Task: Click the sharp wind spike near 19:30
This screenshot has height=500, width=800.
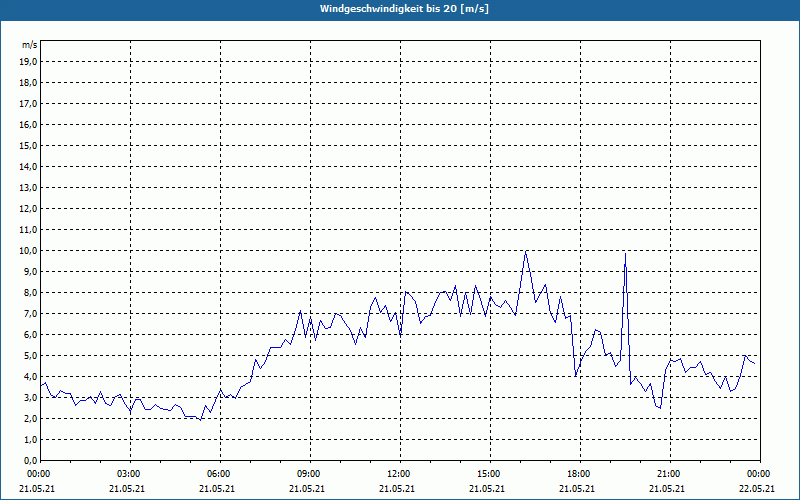Action: [625, 254]
